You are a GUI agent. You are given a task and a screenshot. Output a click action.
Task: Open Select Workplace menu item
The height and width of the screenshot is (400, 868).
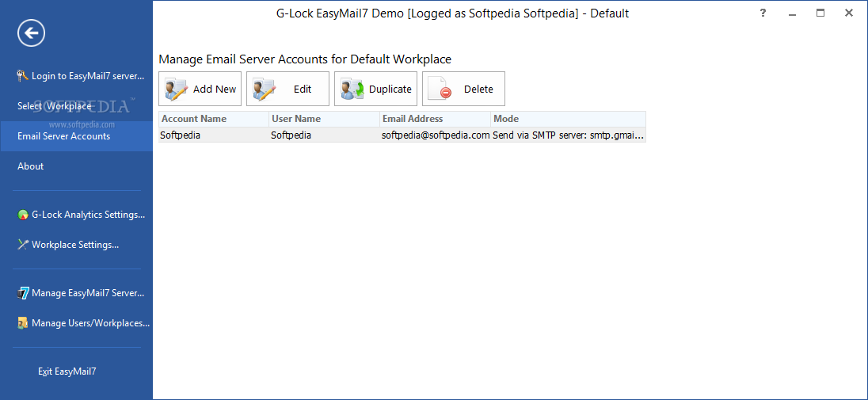click(77, 106)
